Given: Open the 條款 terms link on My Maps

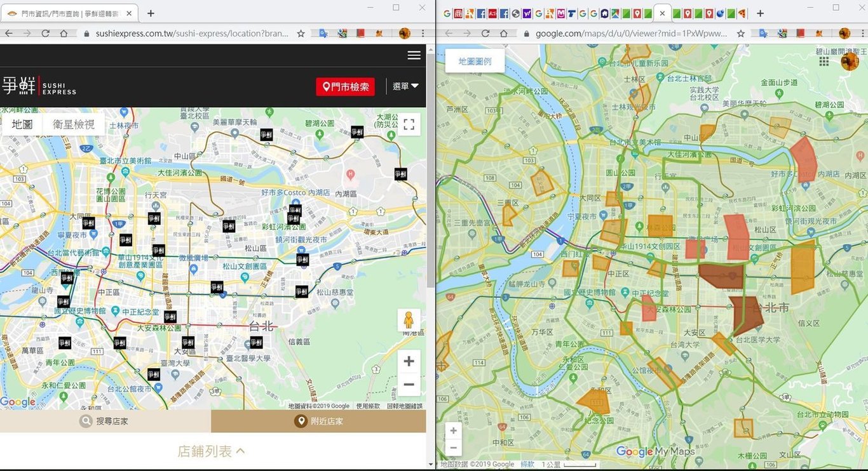Looking at the screenshot, I should pos(527,465).
